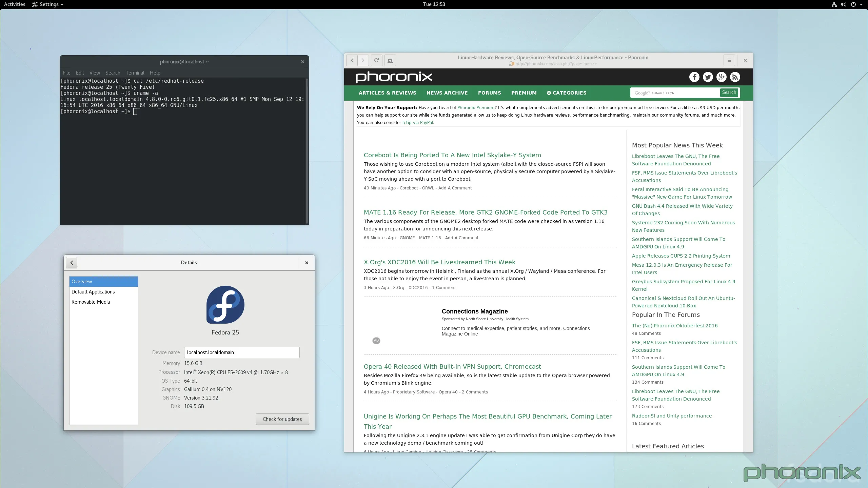
Task: Open the Phoronix Premium link
Action: 476,108
